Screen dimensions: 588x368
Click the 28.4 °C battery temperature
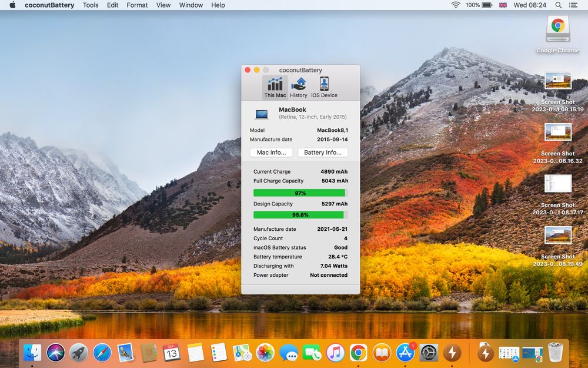click(x=338, y=257)
